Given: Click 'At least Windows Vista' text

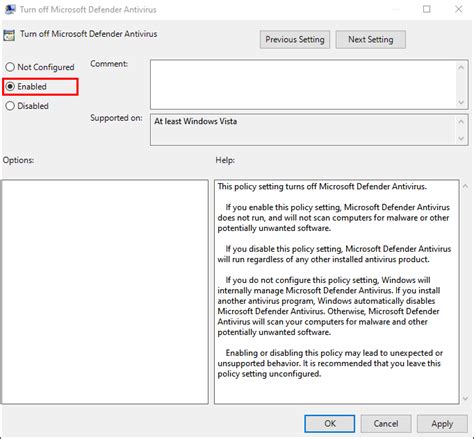Looking at the screenshot, I should pyautogui.click(x=195, y=121).
